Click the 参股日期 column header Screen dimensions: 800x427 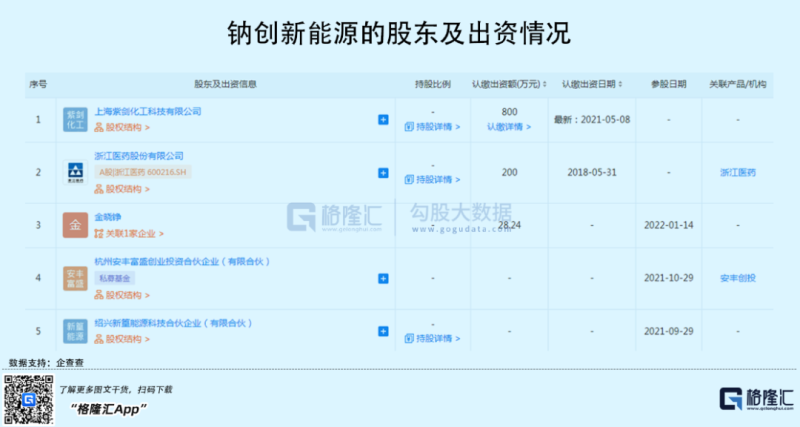[x=668, y=84]
